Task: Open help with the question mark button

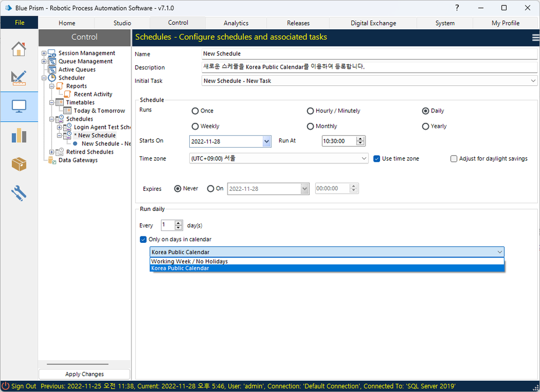Action: point(457,8)
